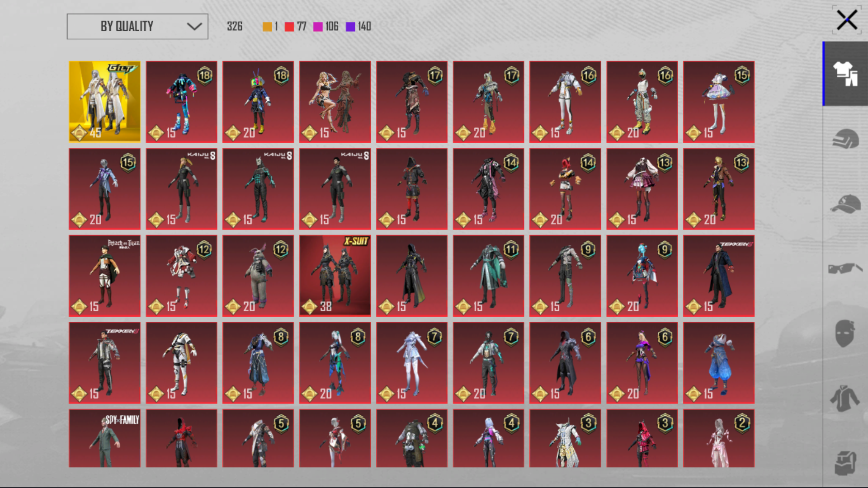Screen dimensions: 868x488
Task: Select the Kaiju No. 8 dark-haired character outfit
Action: (335, 189)
